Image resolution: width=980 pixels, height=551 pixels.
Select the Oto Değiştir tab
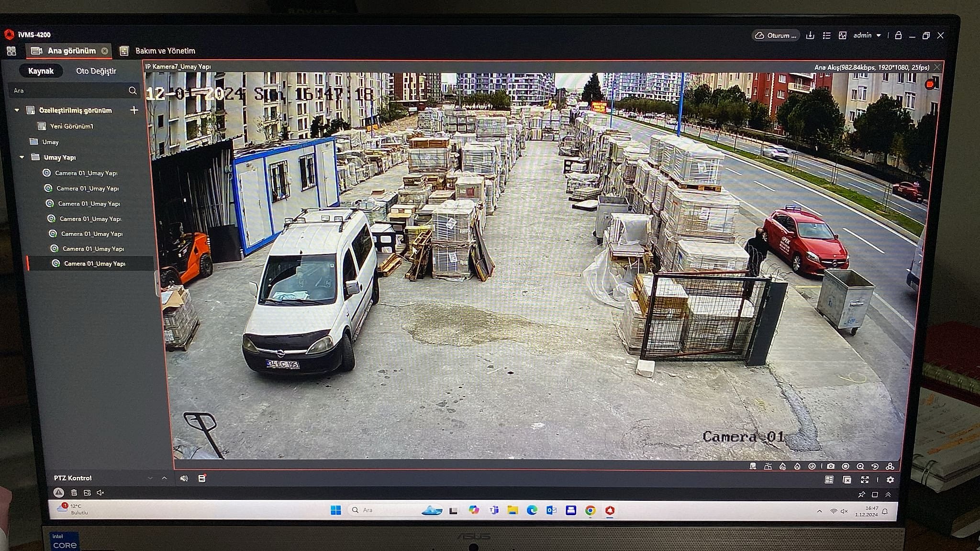(96, 71)
